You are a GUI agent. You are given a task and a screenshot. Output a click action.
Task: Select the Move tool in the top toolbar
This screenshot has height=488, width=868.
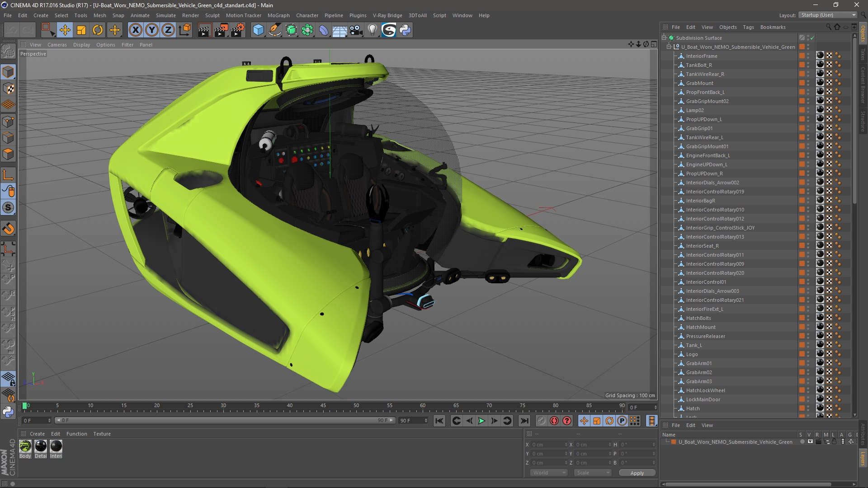pos(65,30)
